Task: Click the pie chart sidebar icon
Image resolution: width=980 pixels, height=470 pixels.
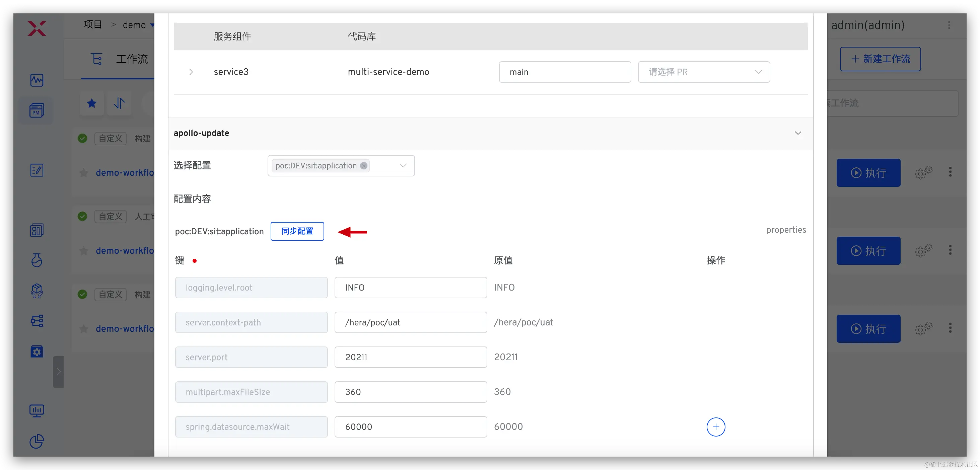Action: click(37, 441)
